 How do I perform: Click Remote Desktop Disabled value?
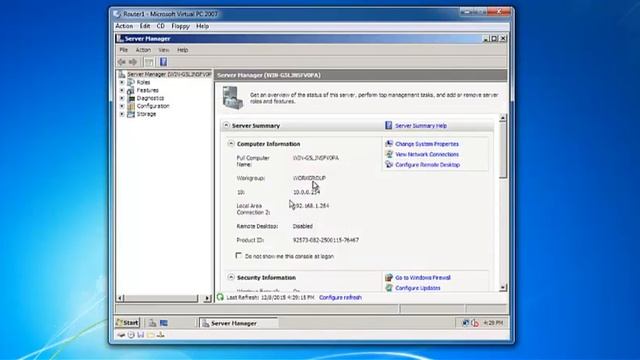(302, 226)
